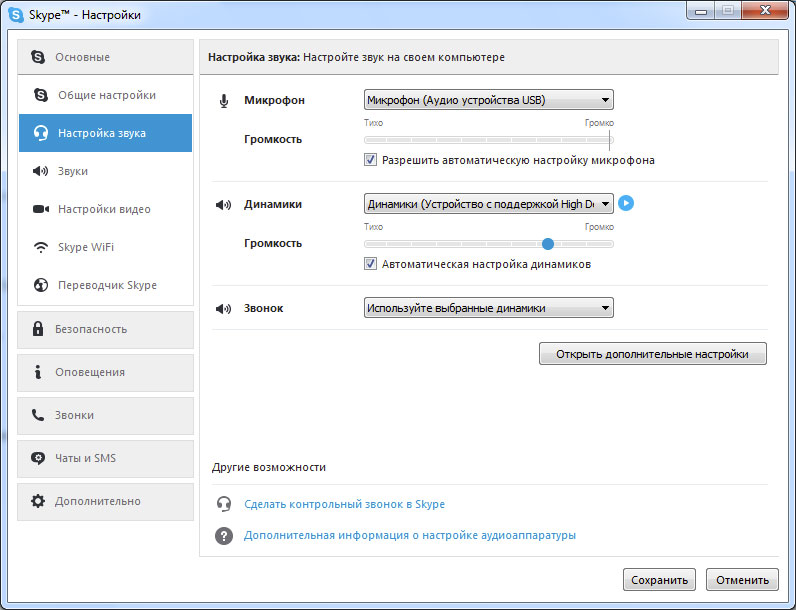Viewport: 796px width, 610px height.
Task: Open the Звонок output dropdown
Action: tap(488, 308)
